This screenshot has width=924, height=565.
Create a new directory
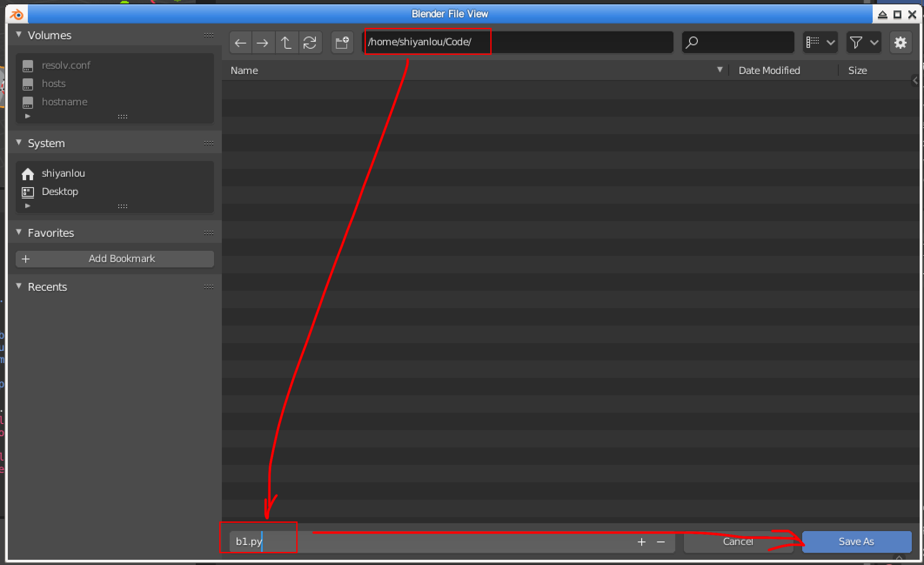pos(342,42)
